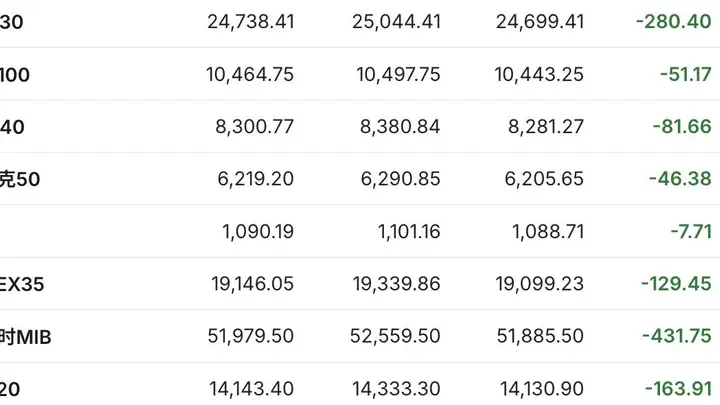Open the index row ending in 30
Image resolution: width=720 pixels, height=405 pixels.
coord(360,22)
